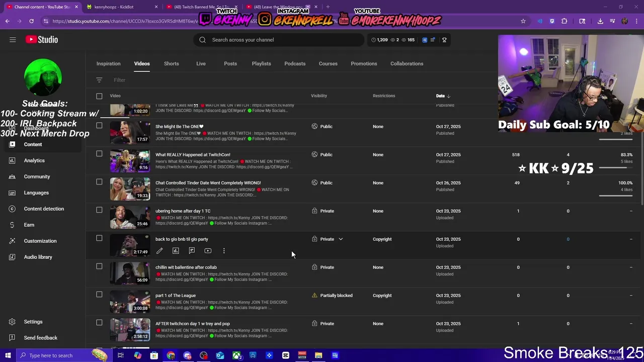Image resolution: width=644 pixels, height=362 pixels.
Task: Open analytics icon for back to glo bnb video
Action: point(176,250)
